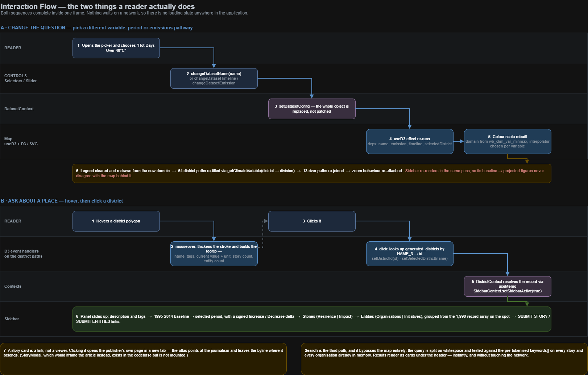Image resolution: width=588 pixels, height=375 pixels.
Task: Select the 'Legend cleared and redrawn' note box
Action: pos(312,173)
